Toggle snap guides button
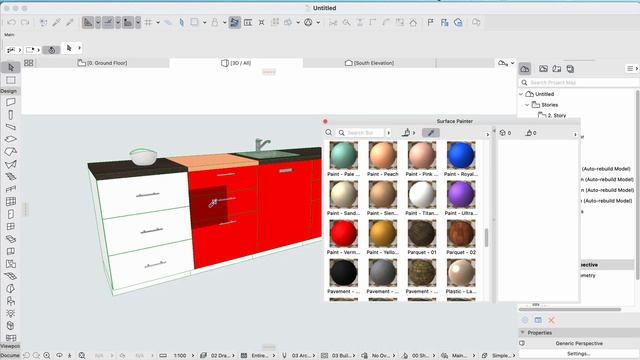This screenshot has width=640, height=360. click(x=108, y=22)
